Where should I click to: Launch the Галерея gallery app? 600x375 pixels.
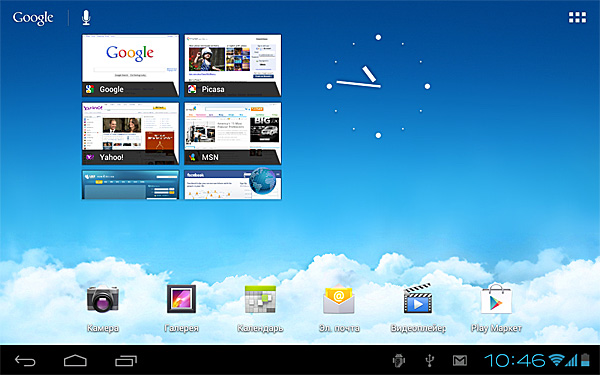coord(181,308)
